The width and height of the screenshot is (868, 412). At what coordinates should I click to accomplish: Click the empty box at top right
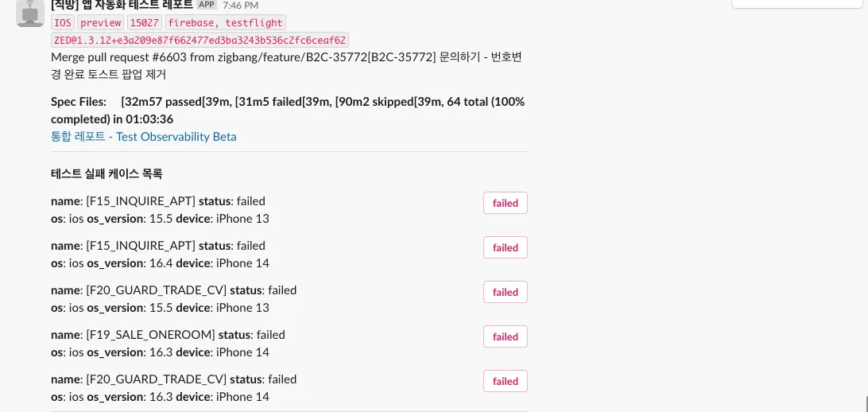click(799, 4)
